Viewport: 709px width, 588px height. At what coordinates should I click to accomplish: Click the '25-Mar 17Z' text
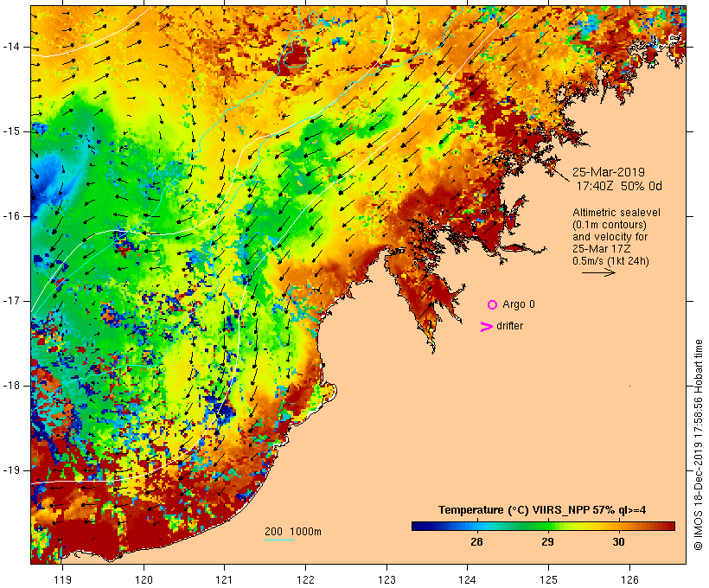tap(602, 249)
